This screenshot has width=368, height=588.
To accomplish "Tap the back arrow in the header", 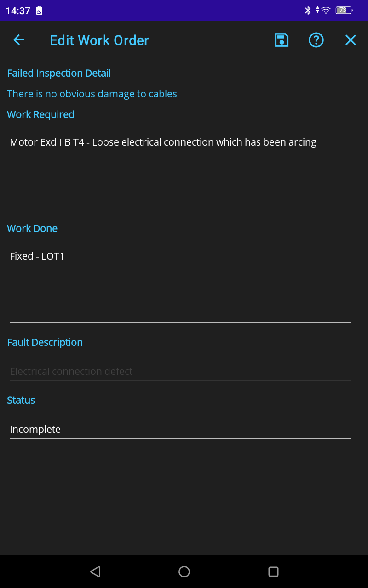I will click(19, 40).
